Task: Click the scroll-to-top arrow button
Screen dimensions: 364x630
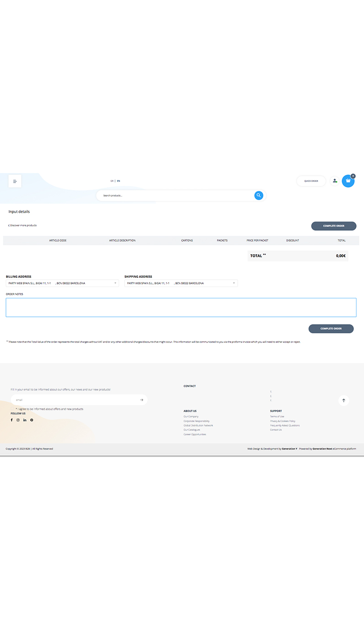Action: coord(344,401)
